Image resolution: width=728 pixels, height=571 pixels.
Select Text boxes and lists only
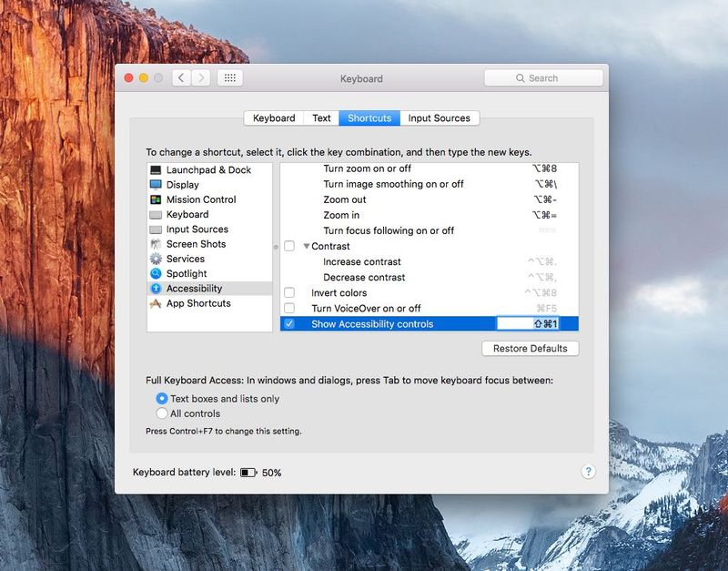click(162, 399)
